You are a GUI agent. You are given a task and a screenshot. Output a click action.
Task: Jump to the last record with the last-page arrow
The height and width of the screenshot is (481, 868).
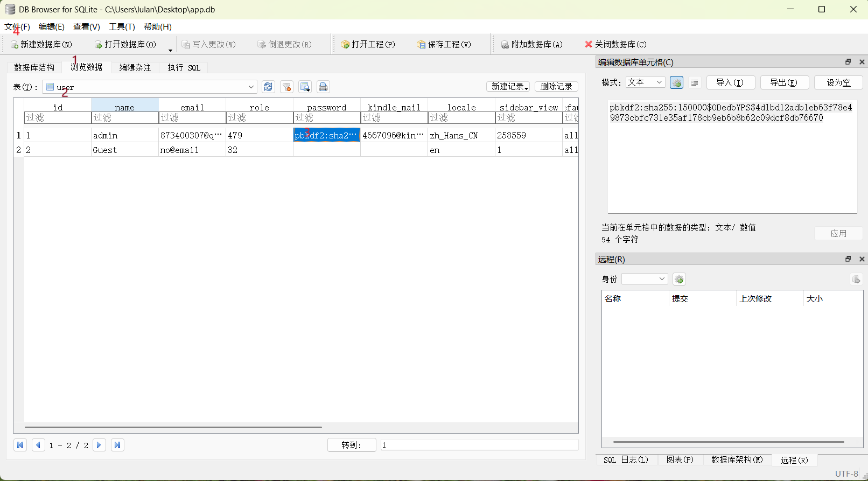117,445
